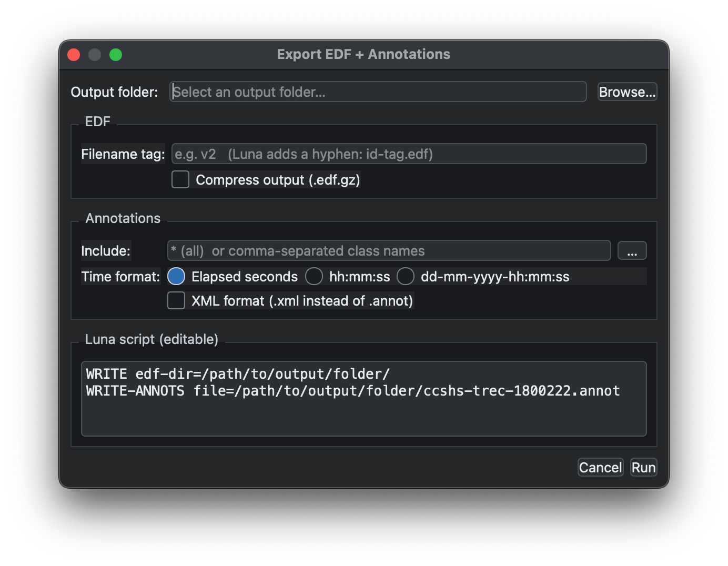Image resolution: width=728 pixels, height=566 pixels.
Task: Click the 'Export EDF + Annotations' window title
Action: [363, 54]
